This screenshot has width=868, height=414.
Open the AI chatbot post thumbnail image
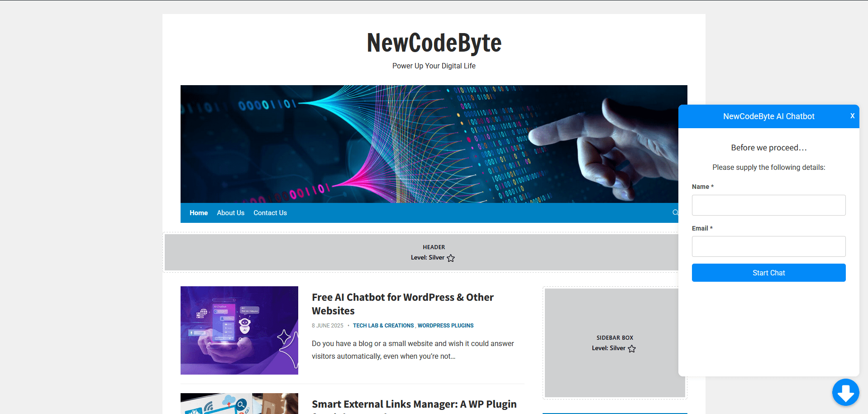(239, 330)
